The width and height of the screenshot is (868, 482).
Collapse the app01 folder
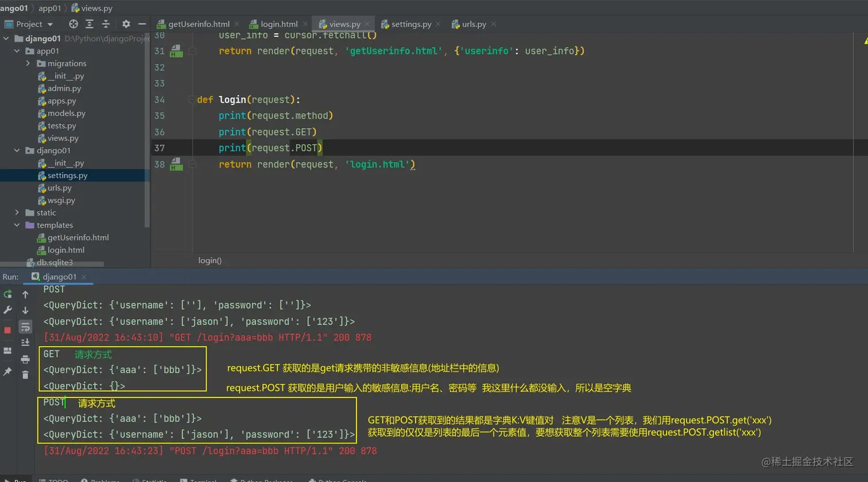point(17,51)
